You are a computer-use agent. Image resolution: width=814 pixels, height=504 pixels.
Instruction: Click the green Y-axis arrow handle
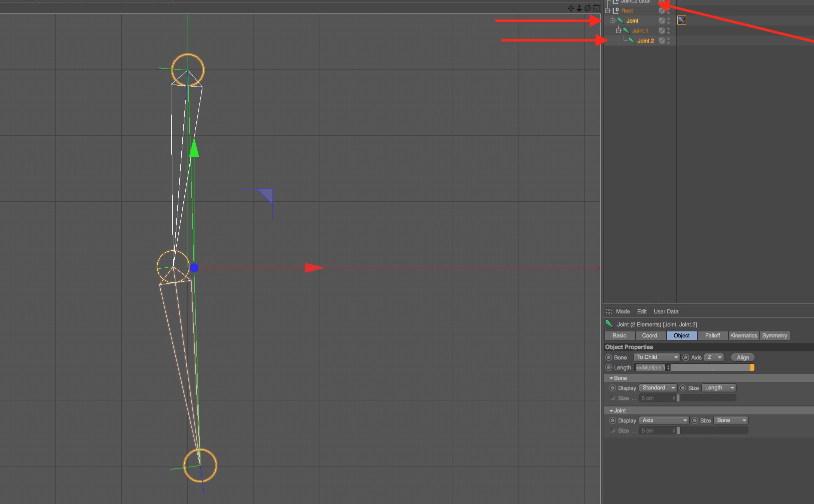click(194, 148)
